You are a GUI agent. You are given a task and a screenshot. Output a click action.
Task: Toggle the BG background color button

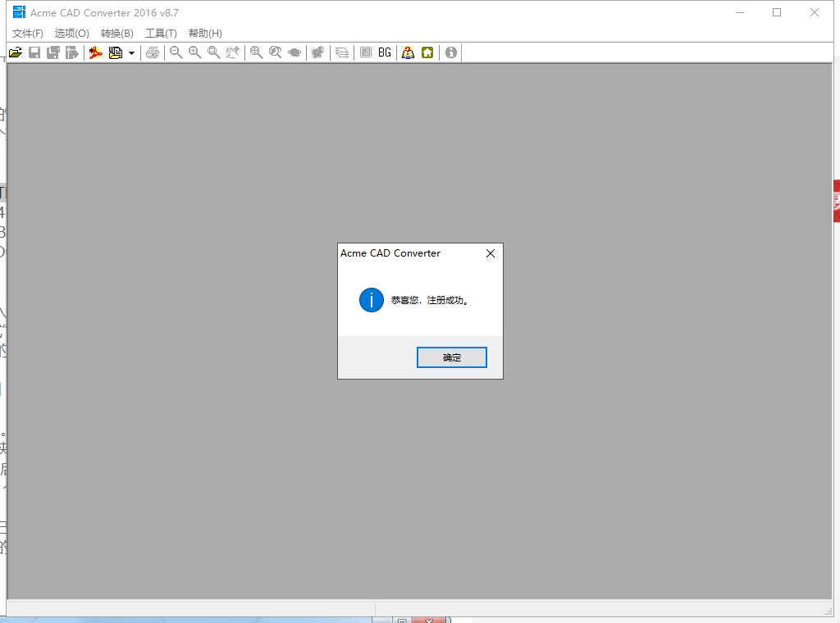tap(385, 52)
